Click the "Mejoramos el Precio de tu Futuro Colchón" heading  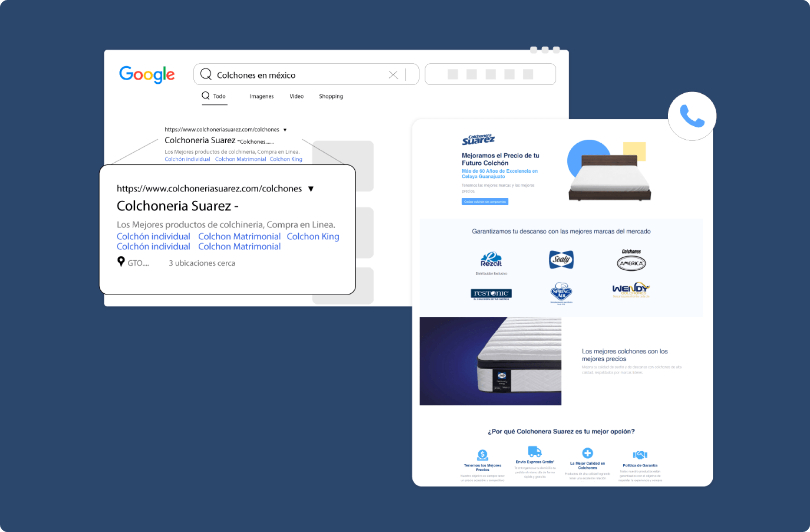[x=500, y=159]
